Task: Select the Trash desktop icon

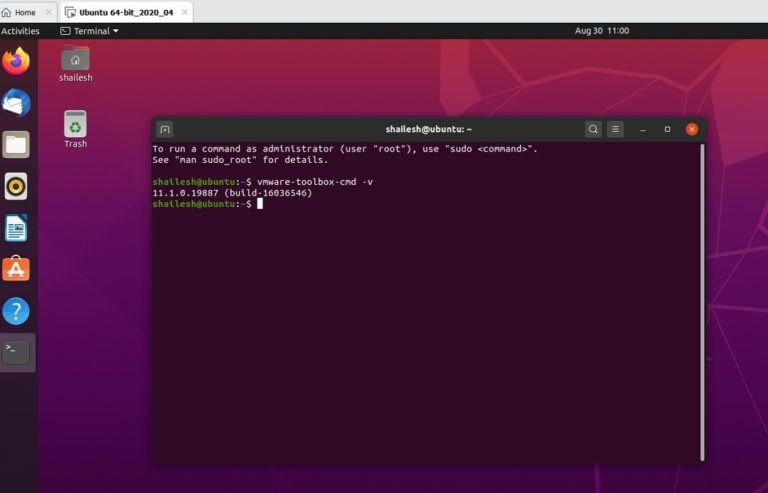Action: click(75, 129)
